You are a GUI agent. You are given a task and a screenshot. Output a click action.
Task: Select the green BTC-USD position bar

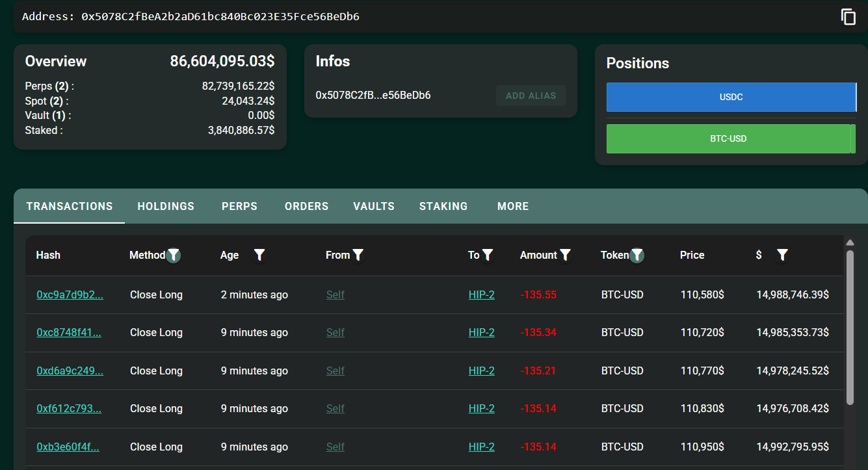[728, 139]
